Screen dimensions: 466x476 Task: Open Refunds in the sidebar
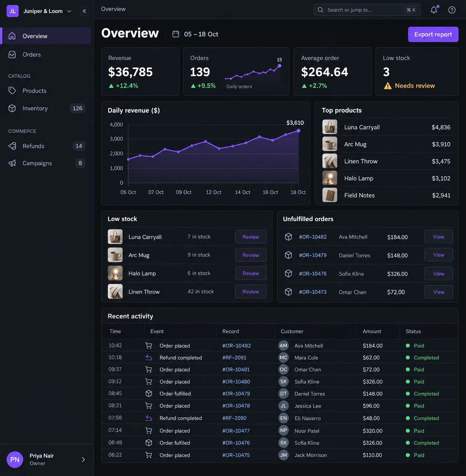point(46,146)
